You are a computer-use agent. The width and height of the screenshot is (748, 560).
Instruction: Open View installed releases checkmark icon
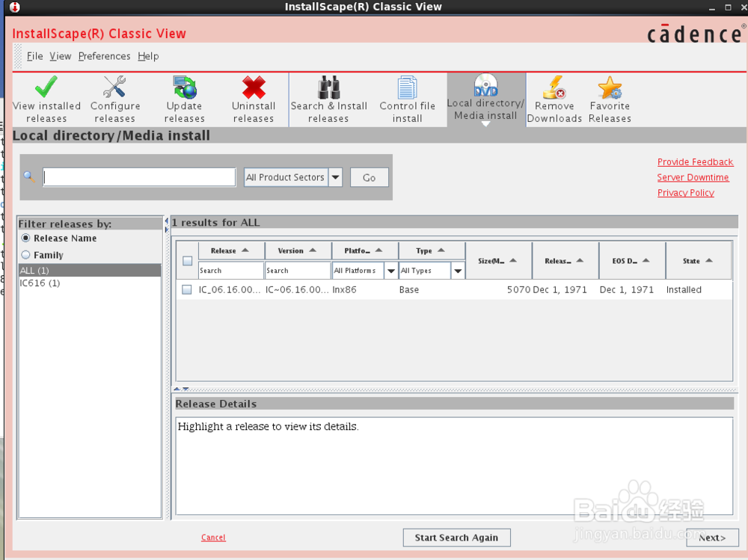[46, 87]
